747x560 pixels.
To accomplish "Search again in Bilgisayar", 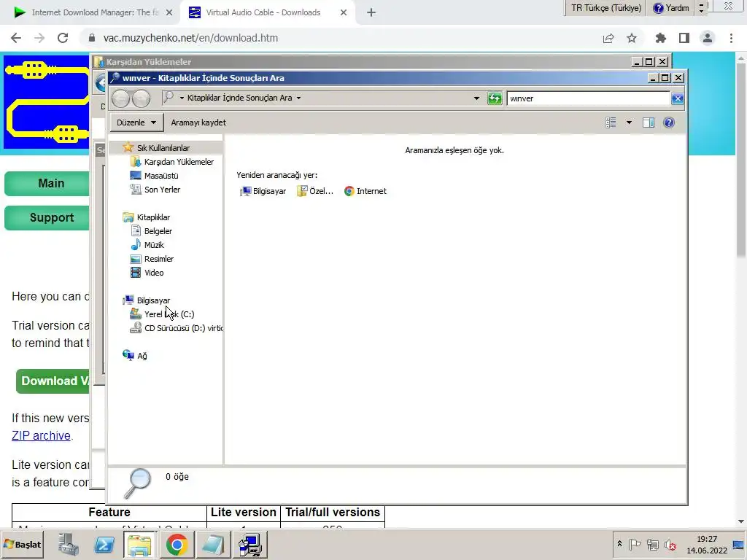I will tap(263, 191).
